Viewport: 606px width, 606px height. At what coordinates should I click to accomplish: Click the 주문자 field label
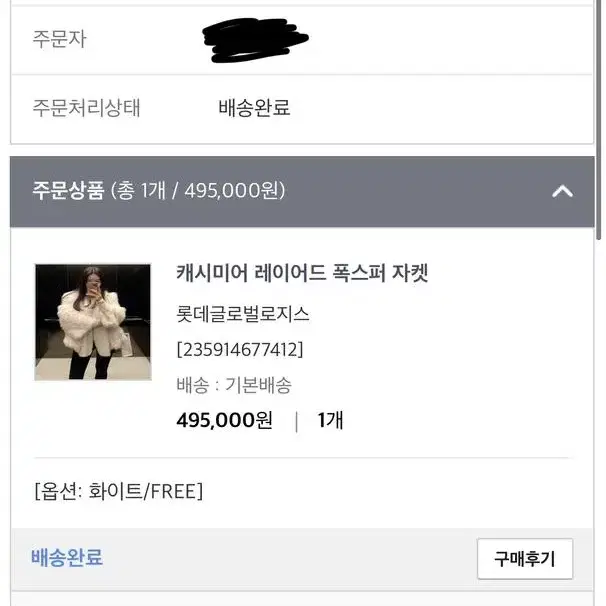60,39
